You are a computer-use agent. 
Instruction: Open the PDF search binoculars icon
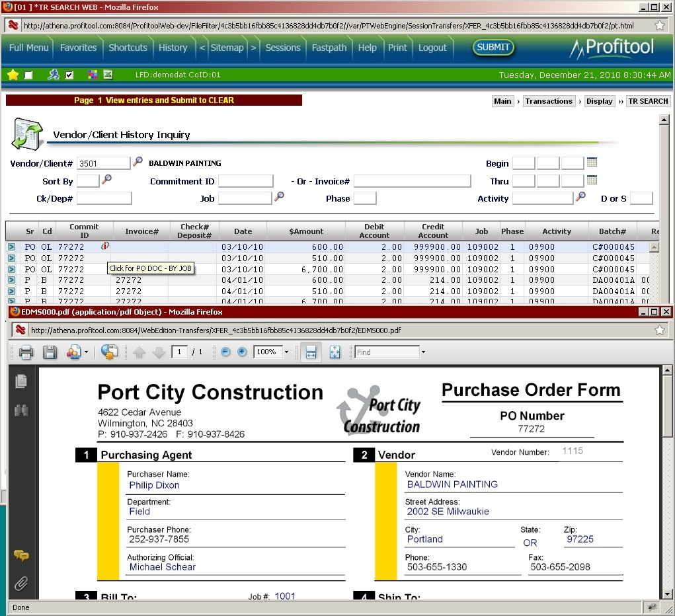coord(21,410)
